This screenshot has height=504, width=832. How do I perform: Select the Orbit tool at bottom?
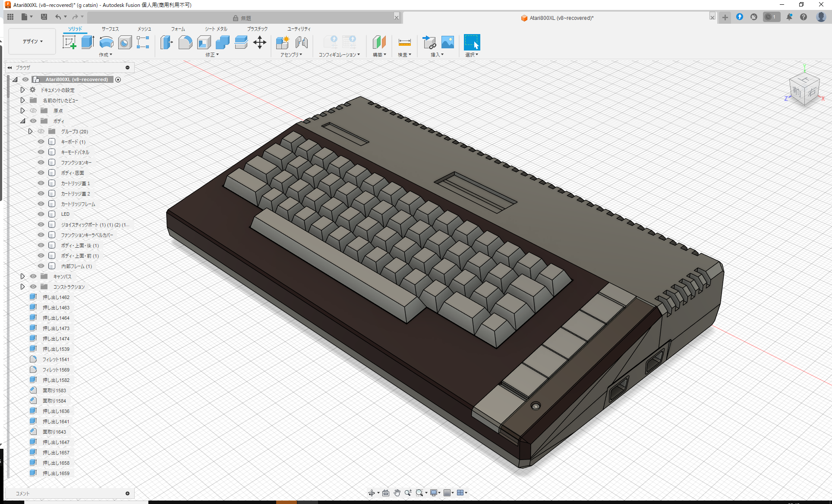372,492
